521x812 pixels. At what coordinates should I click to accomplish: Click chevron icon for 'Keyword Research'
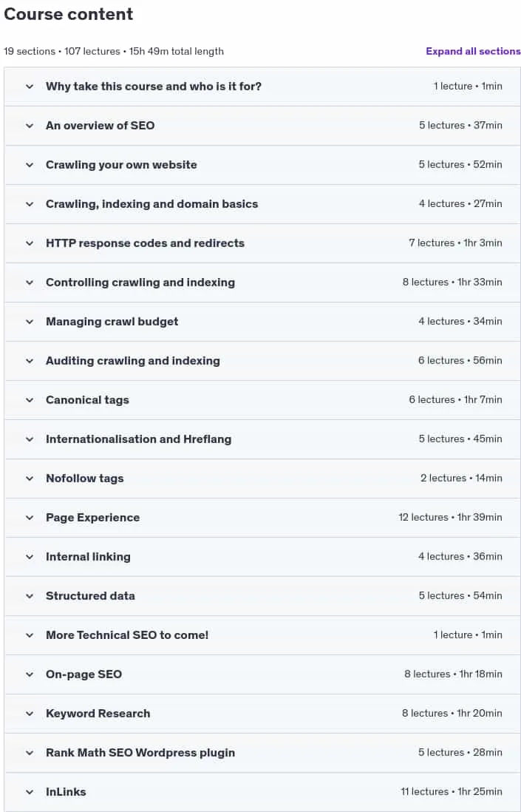click(x=30, y=714)
